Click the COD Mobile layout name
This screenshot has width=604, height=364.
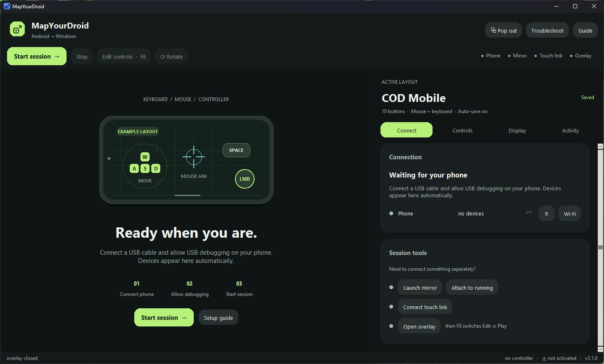point(414,98)
